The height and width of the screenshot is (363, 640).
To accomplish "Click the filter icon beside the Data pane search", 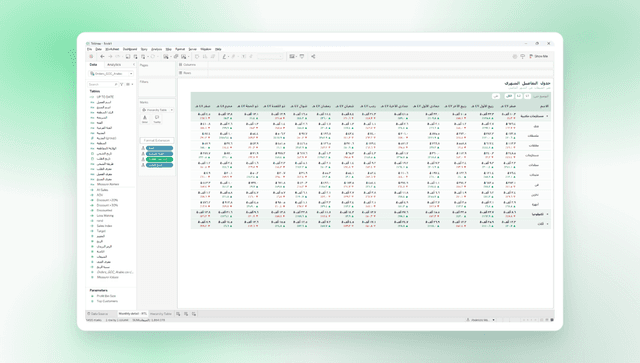I will tap(122, 84).
